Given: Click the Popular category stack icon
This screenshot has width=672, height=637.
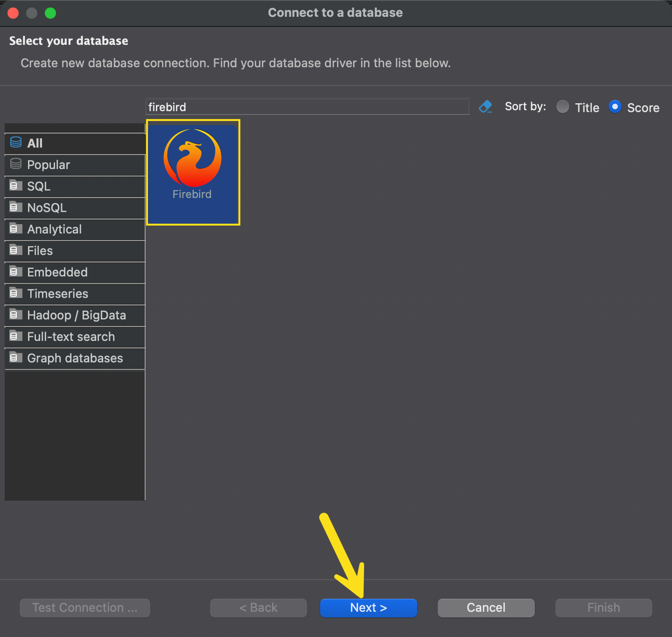Looking at the screenshot, I should [16, 164].
